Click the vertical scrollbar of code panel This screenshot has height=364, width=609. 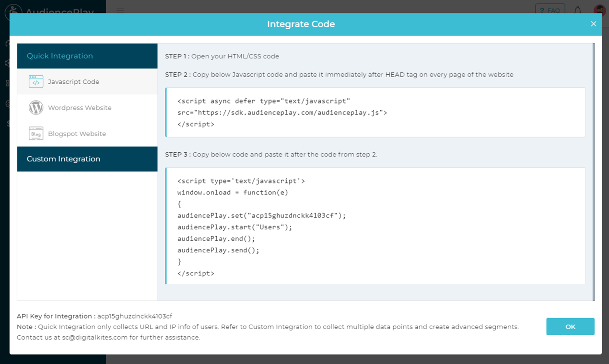(593, 172)
